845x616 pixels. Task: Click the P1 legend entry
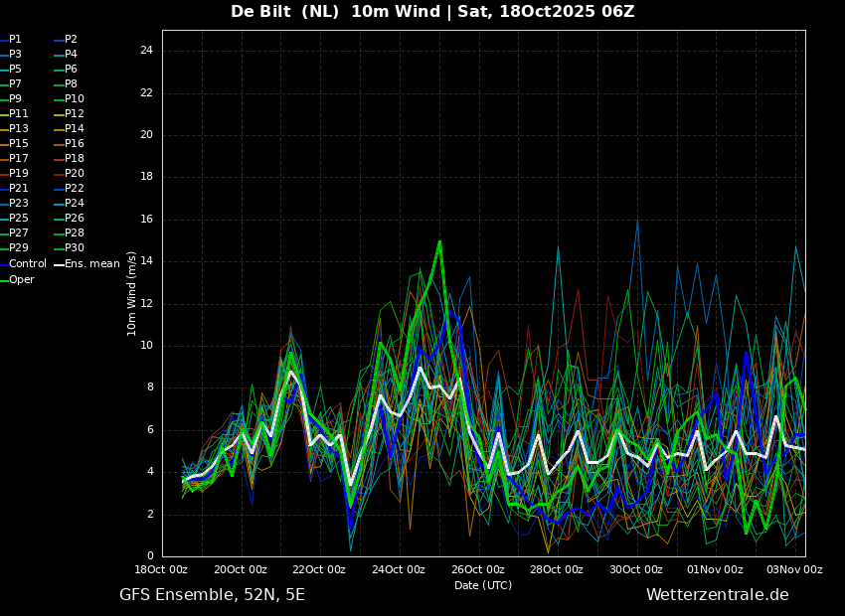click(11, 40)
